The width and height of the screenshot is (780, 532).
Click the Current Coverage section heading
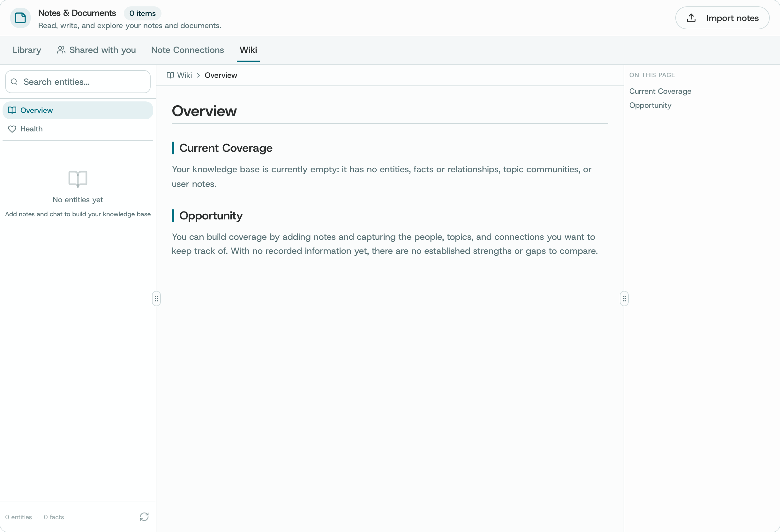click(x=226, y=148)
